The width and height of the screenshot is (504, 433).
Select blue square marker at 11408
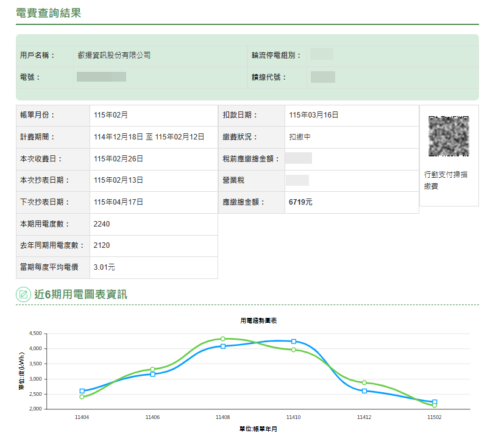(223, 346)
